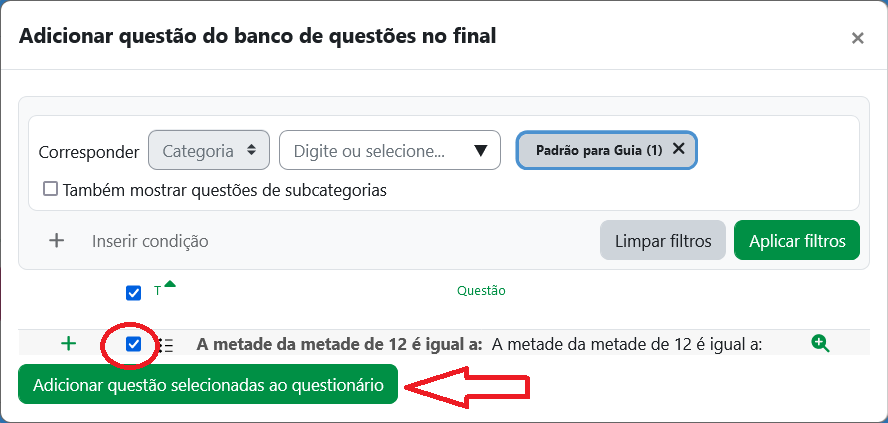Expand the category selection arrow
This screenshot has height=423, width=888.
pyautogui.click(x=480, y=151)
